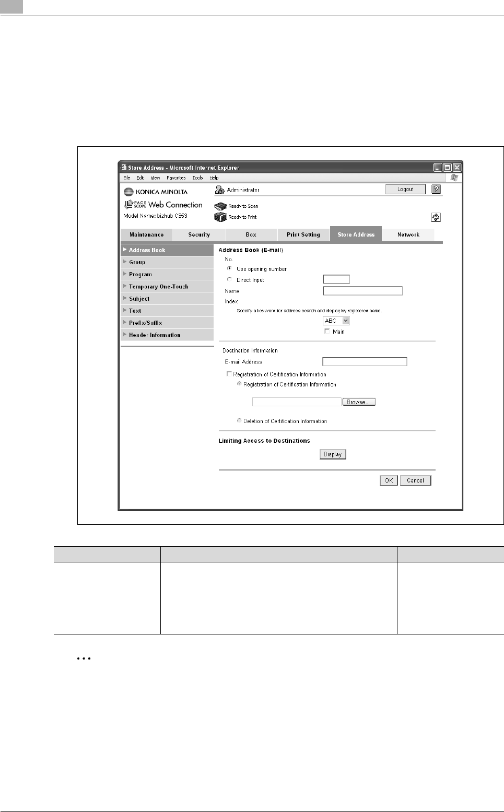Image resolution: width=504 pixels, height=812 pixels.
Task: Click the Logout button
Action: (x=405, y=189)
